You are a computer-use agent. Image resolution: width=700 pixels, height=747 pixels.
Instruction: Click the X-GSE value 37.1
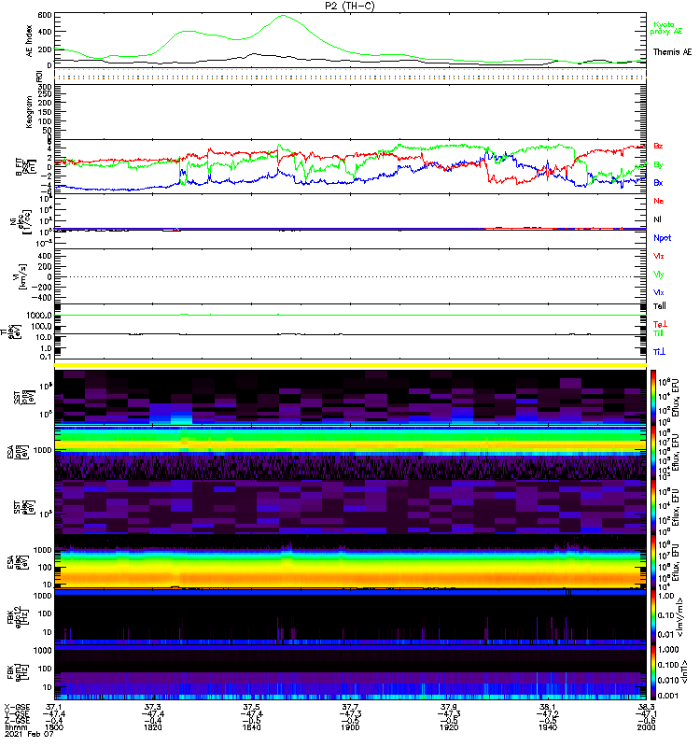pyautogui.click(x=54, y=708)
